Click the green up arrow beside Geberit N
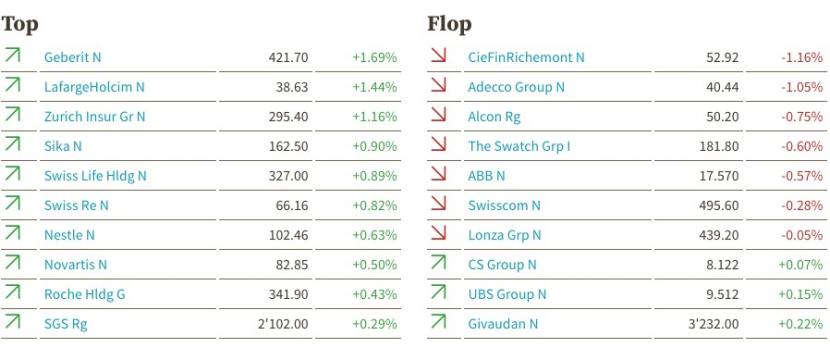 click(12, 55)
